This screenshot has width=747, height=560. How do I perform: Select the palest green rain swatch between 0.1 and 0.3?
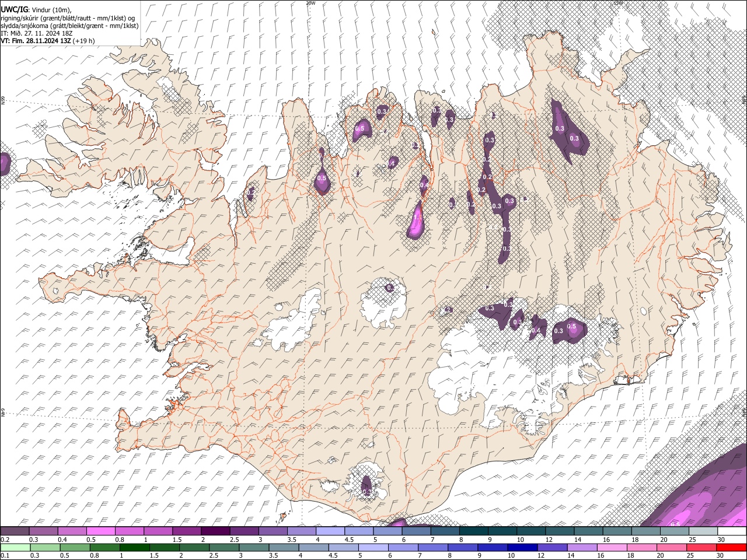[15, 548]
